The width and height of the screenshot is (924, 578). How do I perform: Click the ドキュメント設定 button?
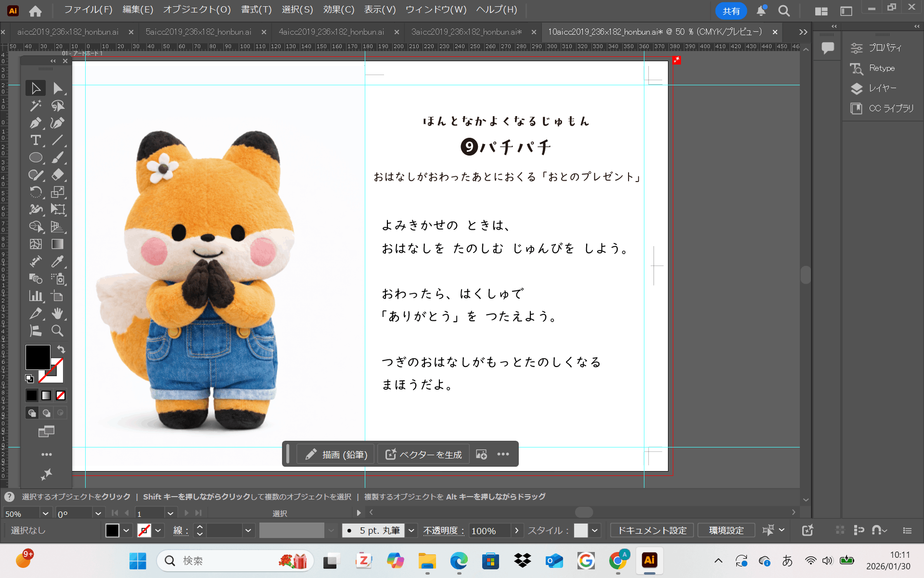(652, 530)
